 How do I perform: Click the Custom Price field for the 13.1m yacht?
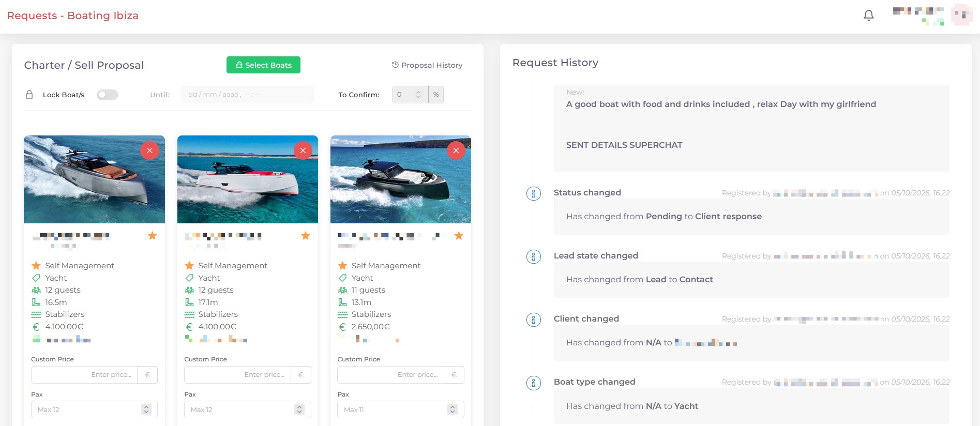[390, 375]
